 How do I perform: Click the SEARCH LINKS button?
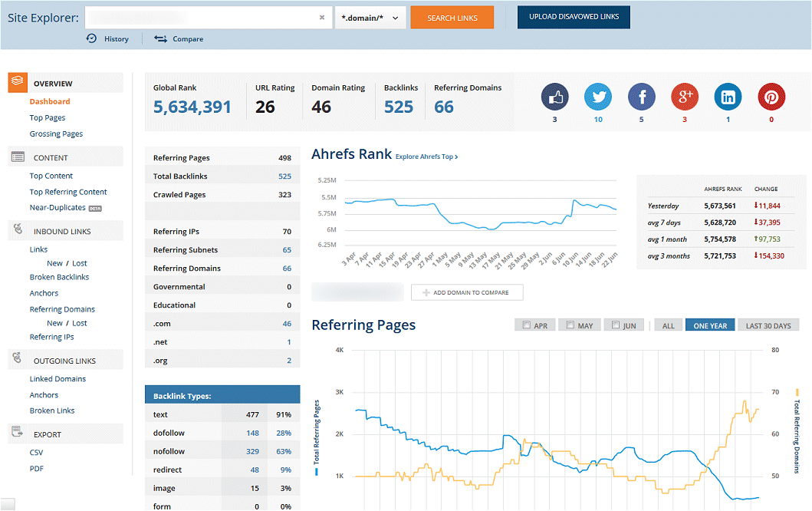[452, 18]
